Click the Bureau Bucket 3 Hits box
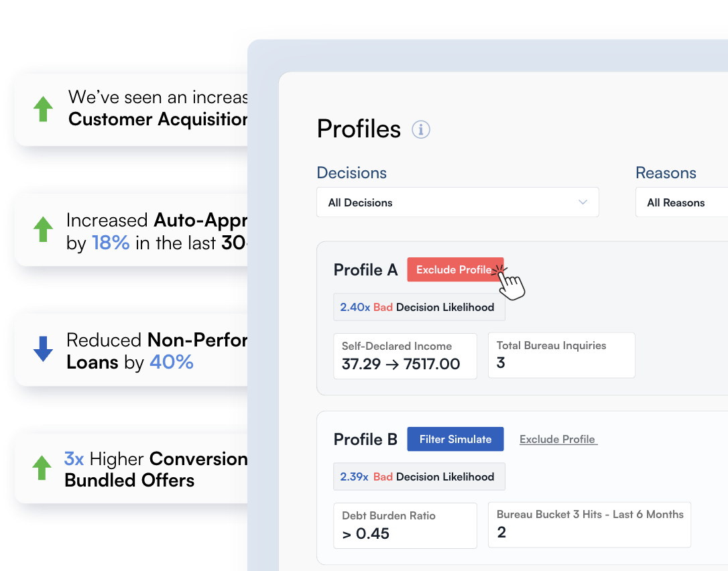The image size is (728, 571). click(589, 525)
